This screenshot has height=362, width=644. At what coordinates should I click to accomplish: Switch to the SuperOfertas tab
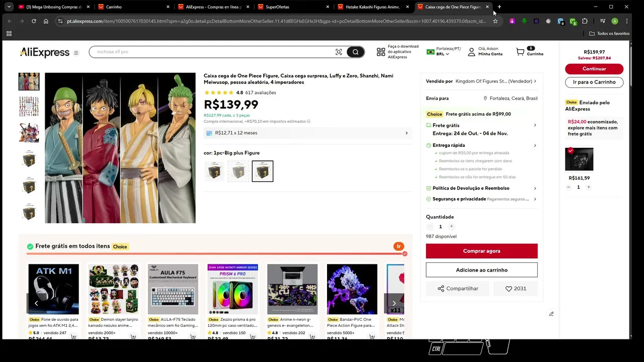pos(294,7)
